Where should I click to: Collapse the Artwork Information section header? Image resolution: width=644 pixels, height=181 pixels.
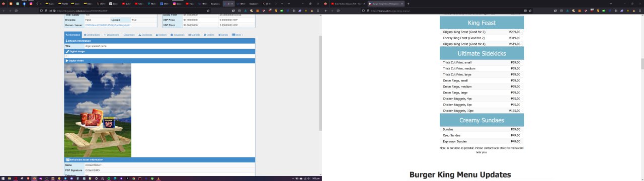[x=159, y=41]
